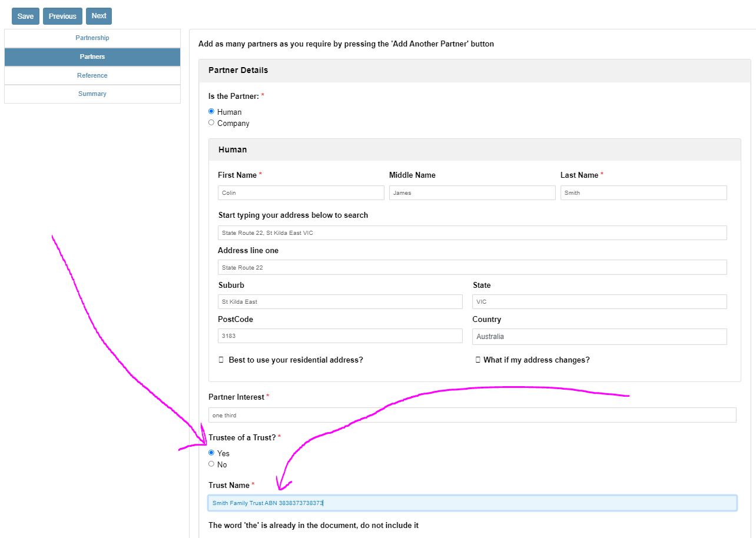756x538 pixels.
Task: Click the Country field showing Australia
Action: pyautogui.click(x=599, y=337)
